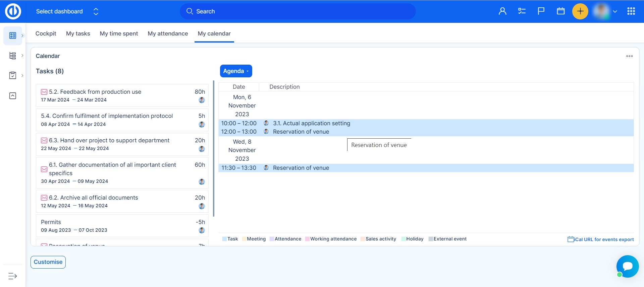The width and height of the screenshot is (644, 287).
Task: Open the apps grid menu icon
Action: click(x=631, y=11)
